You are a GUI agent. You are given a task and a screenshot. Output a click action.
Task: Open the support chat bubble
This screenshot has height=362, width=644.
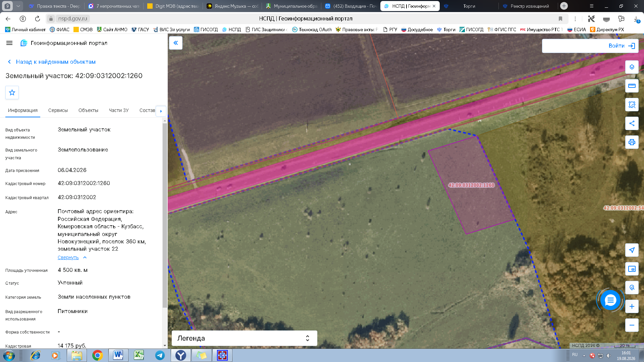coord(610,300)
